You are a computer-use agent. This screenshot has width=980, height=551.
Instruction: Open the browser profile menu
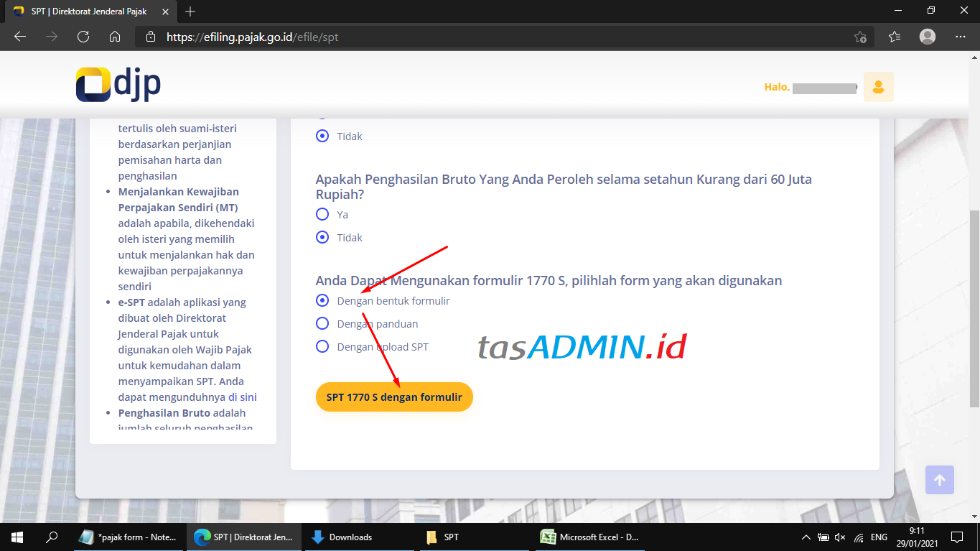(927, 37)
